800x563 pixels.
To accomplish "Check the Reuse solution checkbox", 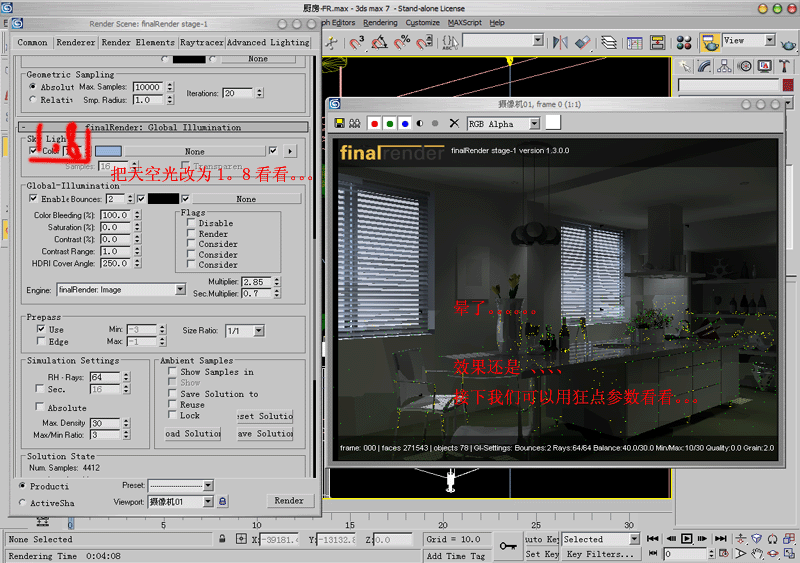I will [172, 404].
